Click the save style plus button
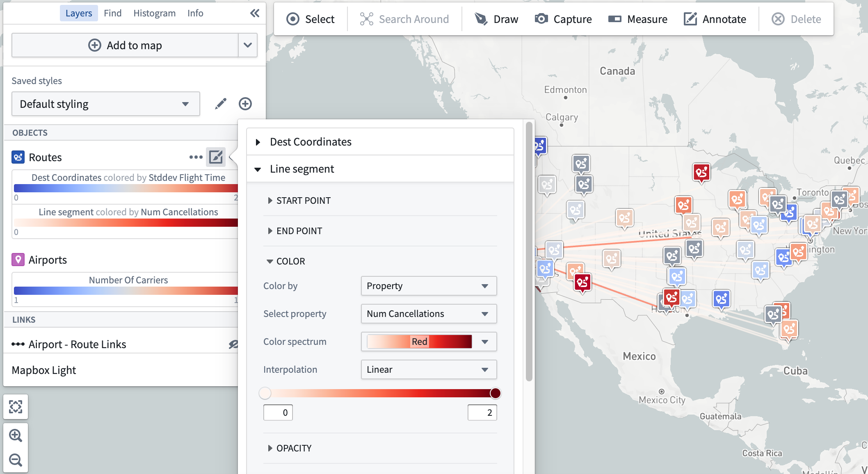The image size is (868, 474). [245, 104]
